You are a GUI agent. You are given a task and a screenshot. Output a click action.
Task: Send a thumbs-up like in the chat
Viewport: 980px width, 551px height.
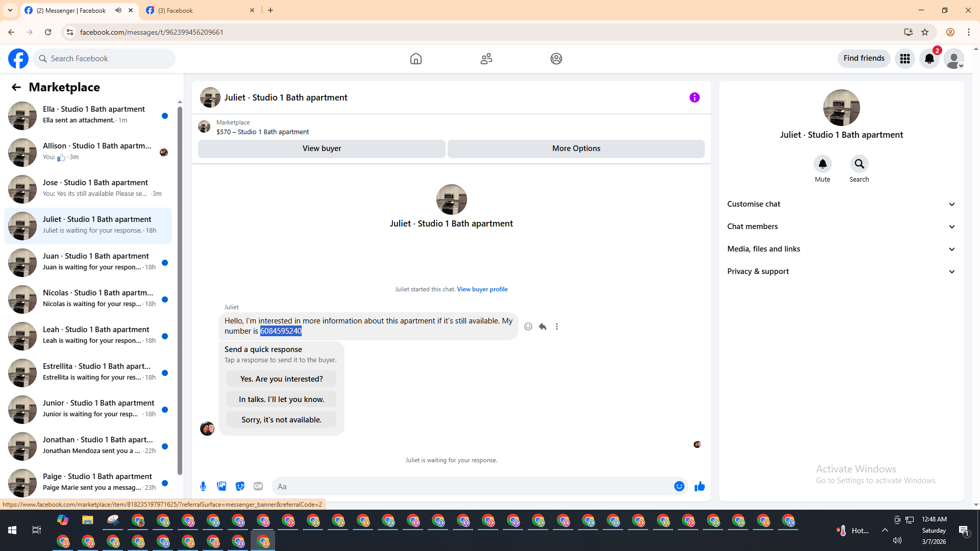coord(699,486)
